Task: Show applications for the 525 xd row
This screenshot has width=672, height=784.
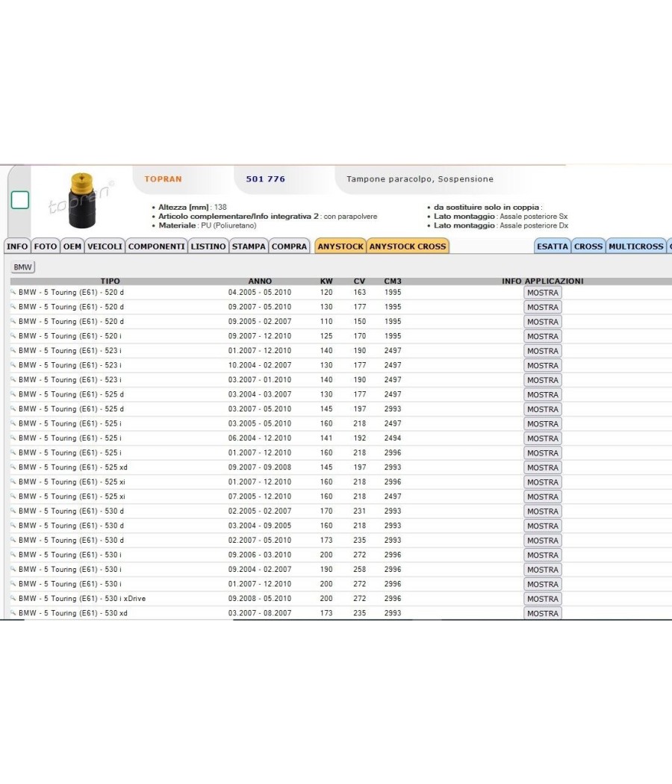Action: tap(543, 467)
